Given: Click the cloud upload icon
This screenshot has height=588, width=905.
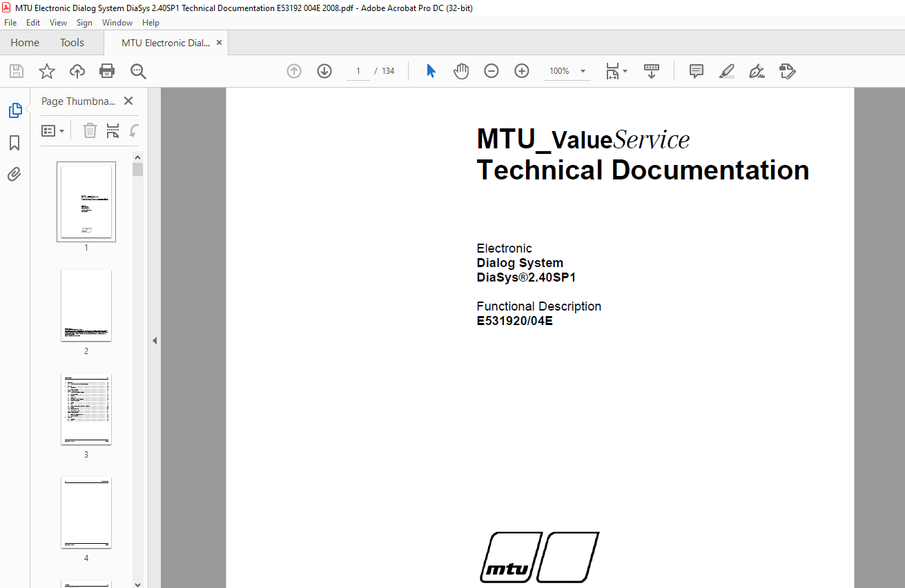Looking at the screenshot, I should tap(77, 71).
